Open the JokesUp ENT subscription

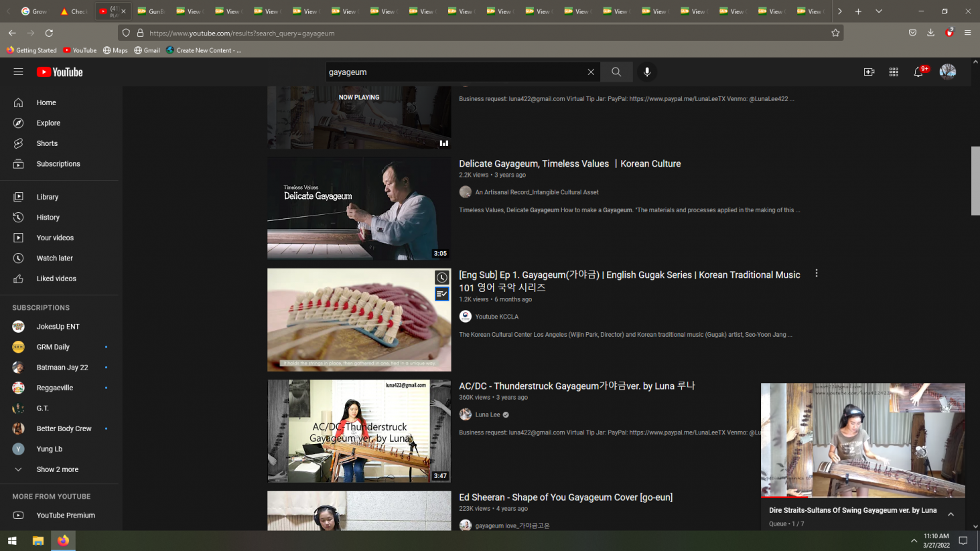(59, 327)
